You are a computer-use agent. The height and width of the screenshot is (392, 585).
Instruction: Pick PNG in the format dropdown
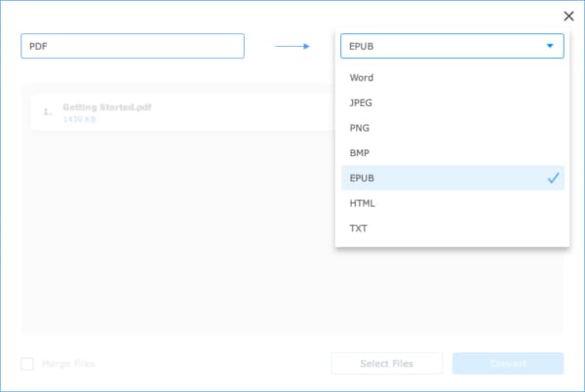tap(360, 128)
